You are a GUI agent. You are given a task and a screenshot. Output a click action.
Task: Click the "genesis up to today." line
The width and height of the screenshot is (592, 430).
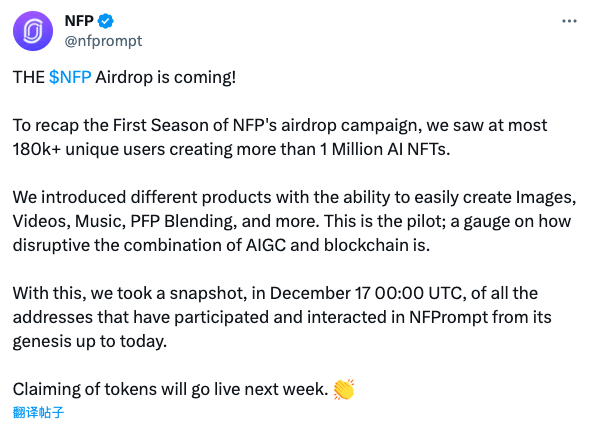(90, 342)
